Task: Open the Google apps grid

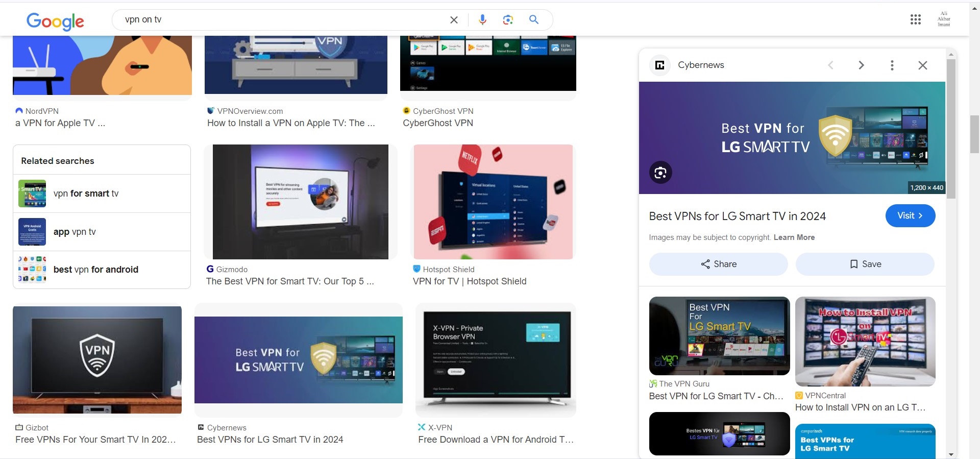Action: coord(916,19)
